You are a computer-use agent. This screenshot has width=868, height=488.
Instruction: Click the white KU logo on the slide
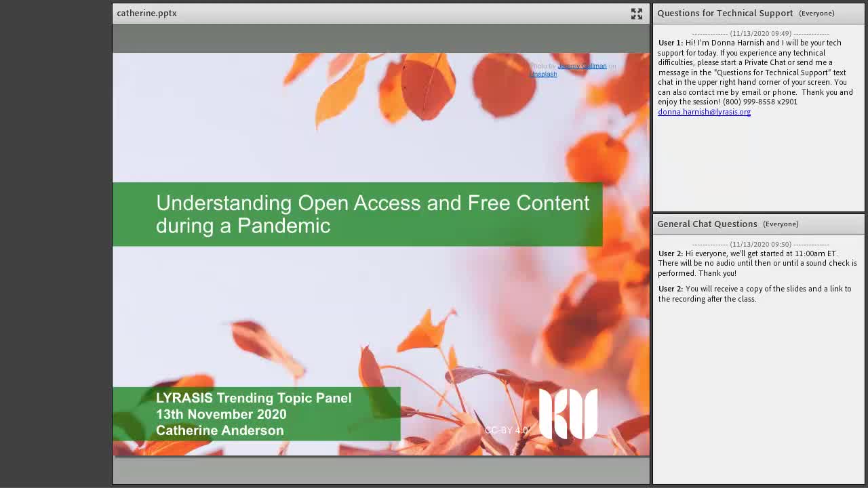pyautogui.click(x=568, y=413)
